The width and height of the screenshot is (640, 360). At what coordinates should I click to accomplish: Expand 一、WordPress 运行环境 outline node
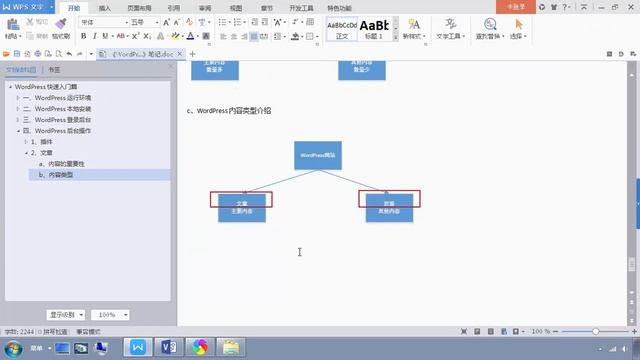click(x=18, y=98)
